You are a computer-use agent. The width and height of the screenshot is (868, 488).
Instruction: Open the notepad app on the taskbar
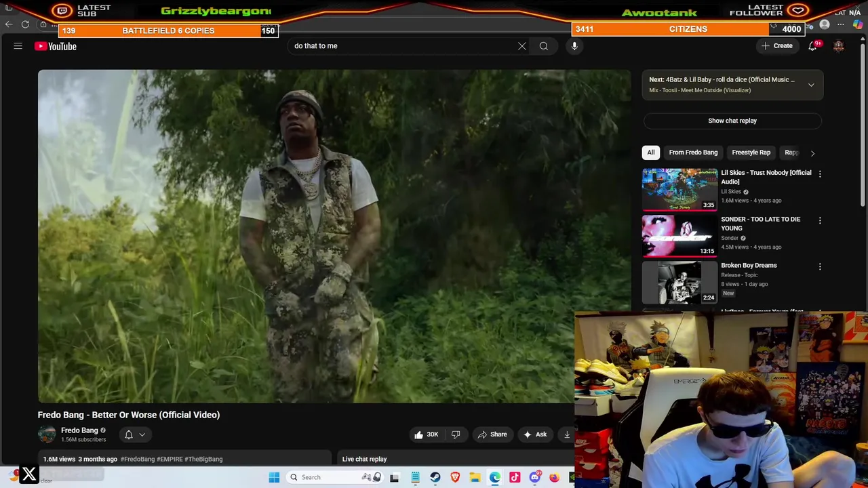coord(415,477)
